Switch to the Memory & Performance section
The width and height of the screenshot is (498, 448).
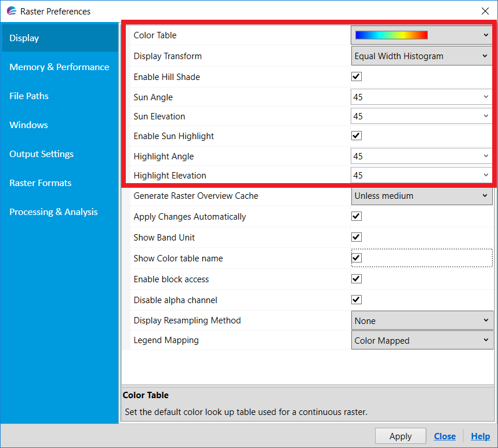59,67
